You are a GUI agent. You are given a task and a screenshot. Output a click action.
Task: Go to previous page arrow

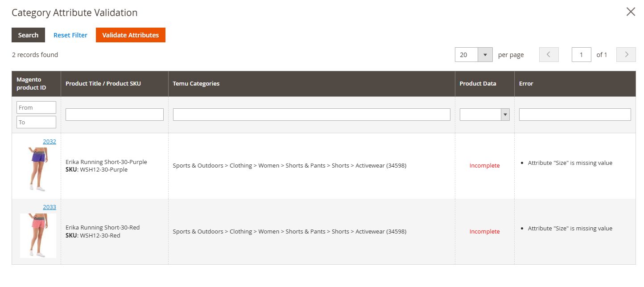tap(549, 55)
